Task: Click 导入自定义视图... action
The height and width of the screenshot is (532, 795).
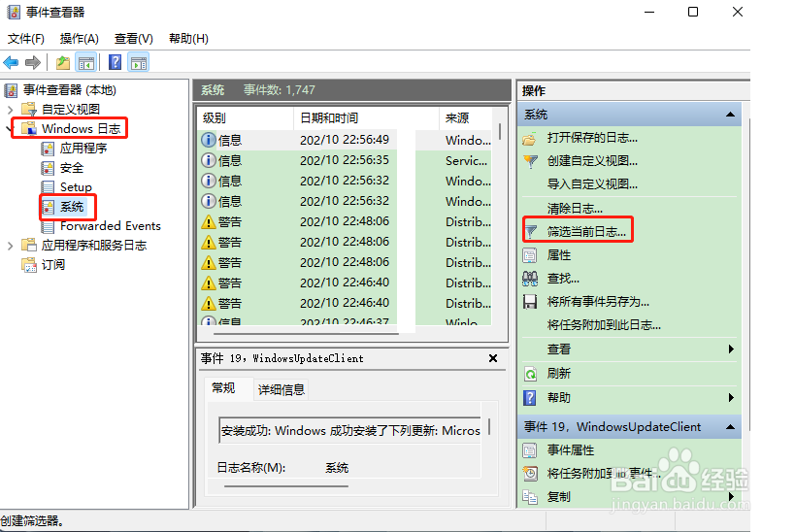Action: click(x=592, y=184)
